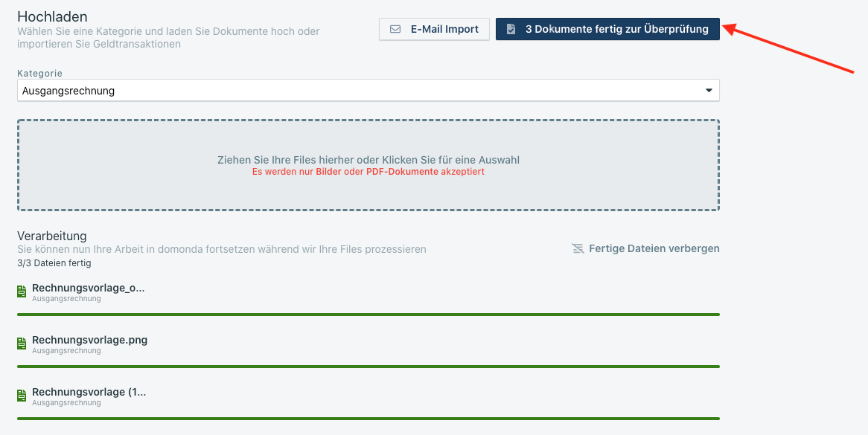Click the progress bar under Rechnungsvorlage (1...
868x435 pixels.
[x=368, y=419]
